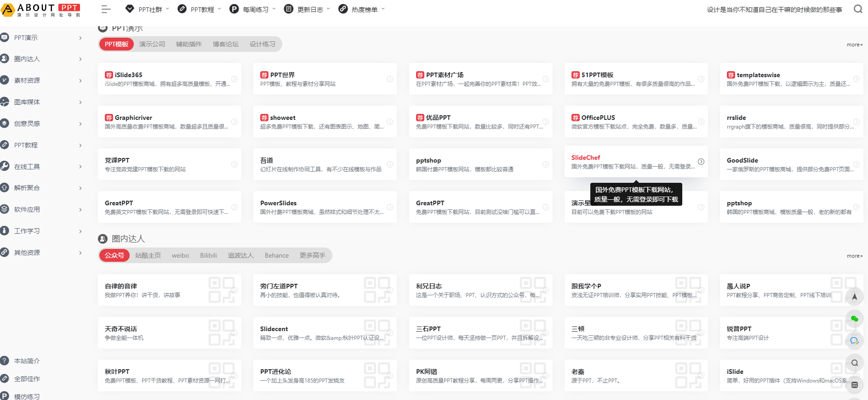Screen dimensions: 868x400
Task: Click the green WeChat floating icon
Action: pyautogui.click(x=854, y=319)
